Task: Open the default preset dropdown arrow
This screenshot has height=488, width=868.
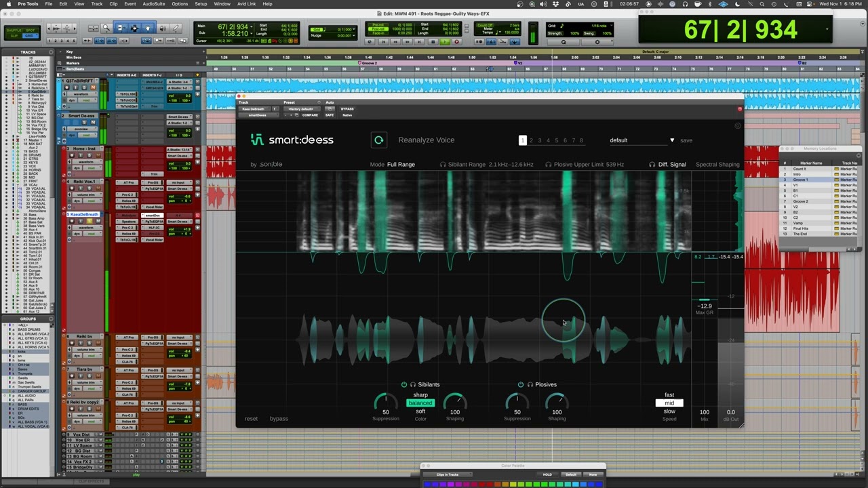Action: (672, 140)
